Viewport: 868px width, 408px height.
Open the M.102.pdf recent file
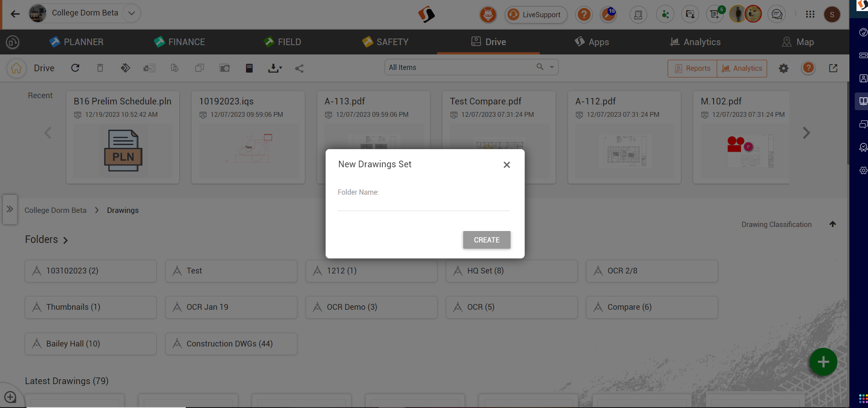coord(741,137)
